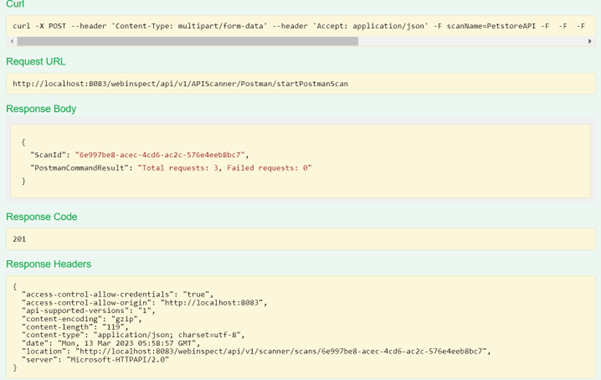Click the content-length 119 header line

pyautogui.click(x=75, y=327)
